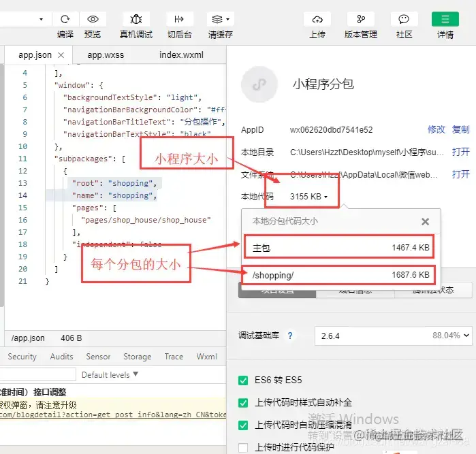Select the app.json editor tab
Viewport: 476px width, 454px height.
pyautogui.click(x=35, y=55)
